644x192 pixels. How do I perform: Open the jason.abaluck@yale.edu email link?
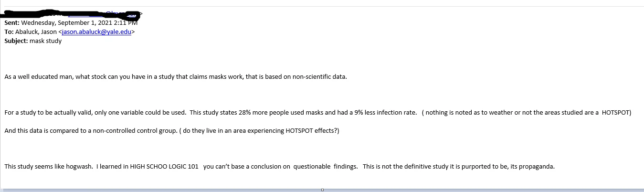97,32
